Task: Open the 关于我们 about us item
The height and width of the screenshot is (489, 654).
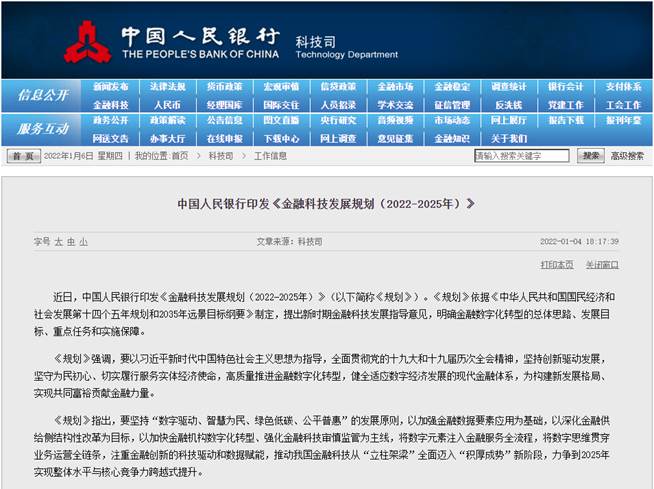Action: pos(509,138)
